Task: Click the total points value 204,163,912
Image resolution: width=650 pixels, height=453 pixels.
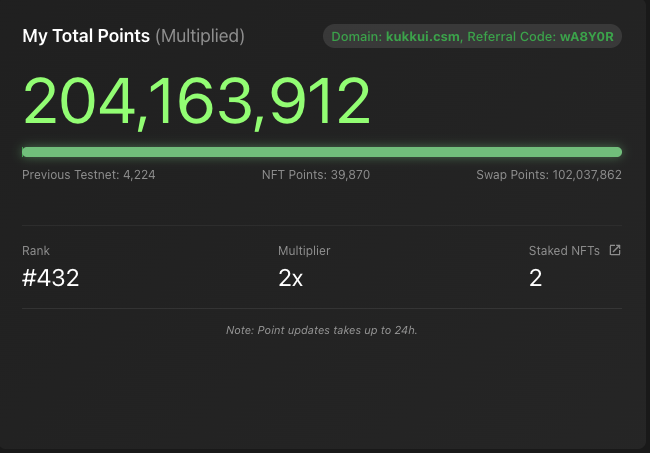Action: click(x=196, y=102)
